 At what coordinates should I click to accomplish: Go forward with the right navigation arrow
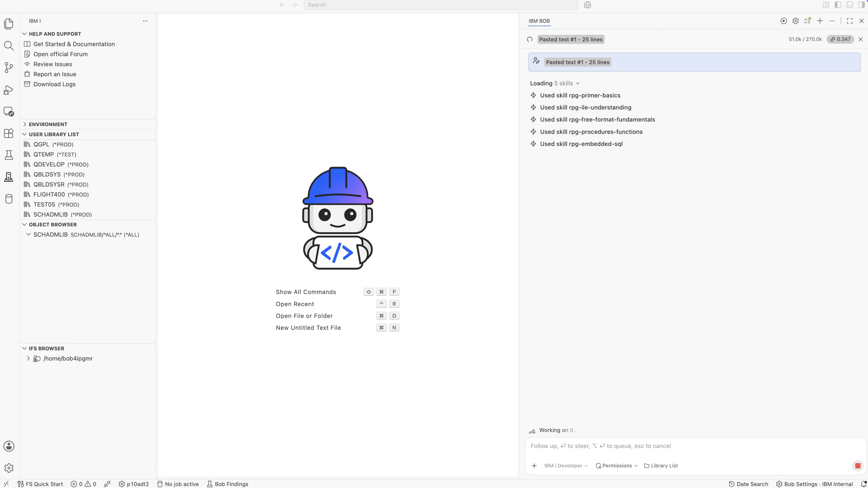294,5
